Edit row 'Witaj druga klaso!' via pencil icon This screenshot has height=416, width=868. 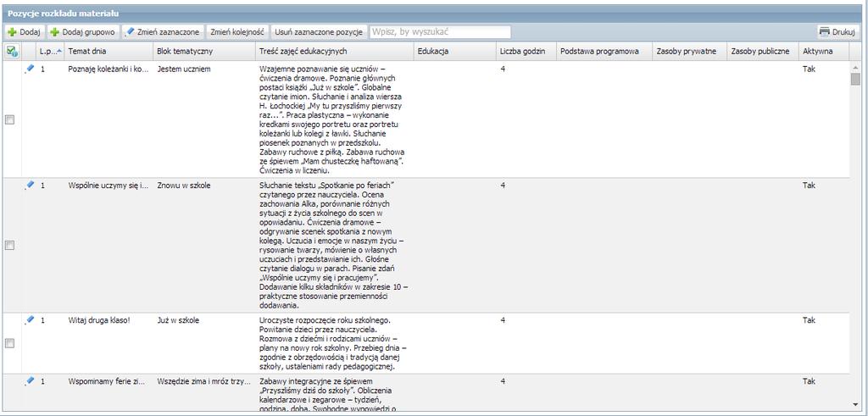click(30, 319)
